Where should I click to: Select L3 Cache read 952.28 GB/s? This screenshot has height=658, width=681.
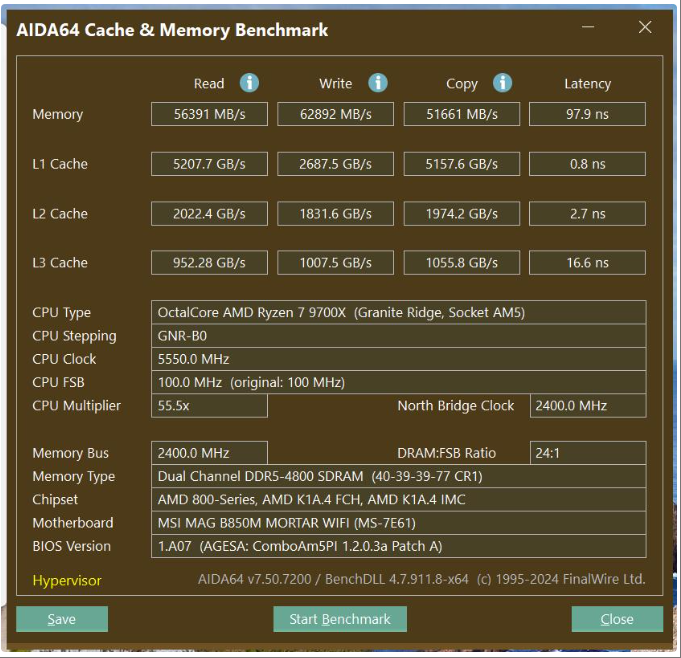coord(209,263)
